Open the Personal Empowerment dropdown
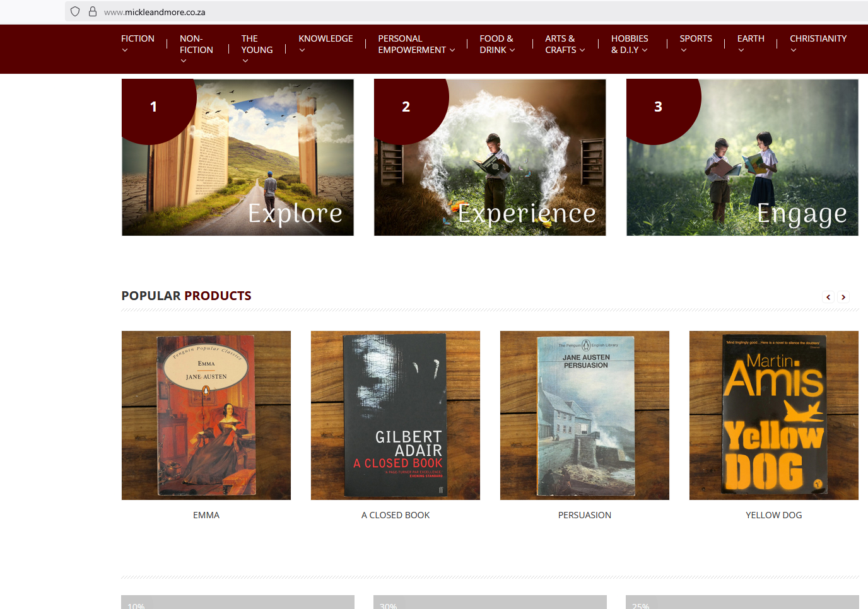 click(416, 44)
